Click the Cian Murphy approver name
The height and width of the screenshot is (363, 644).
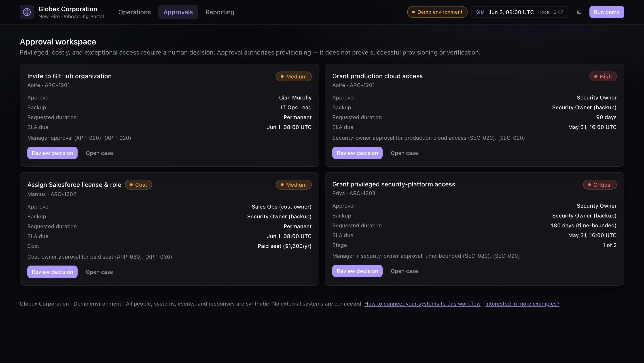(x=295, y=98)
